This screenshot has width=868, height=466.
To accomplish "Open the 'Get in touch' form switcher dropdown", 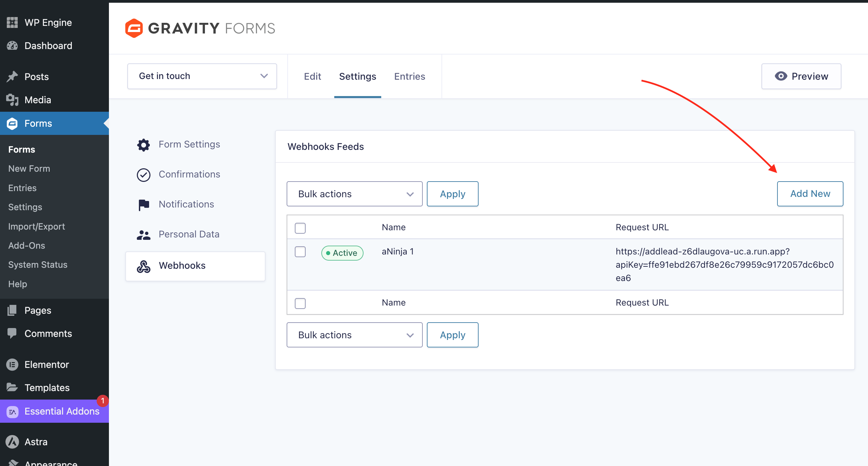I will tap(202, 76).
